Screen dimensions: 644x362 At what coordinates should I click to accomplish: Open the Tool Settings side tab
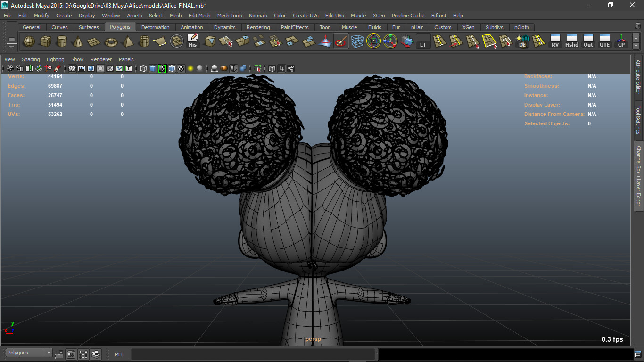(638, 120)
